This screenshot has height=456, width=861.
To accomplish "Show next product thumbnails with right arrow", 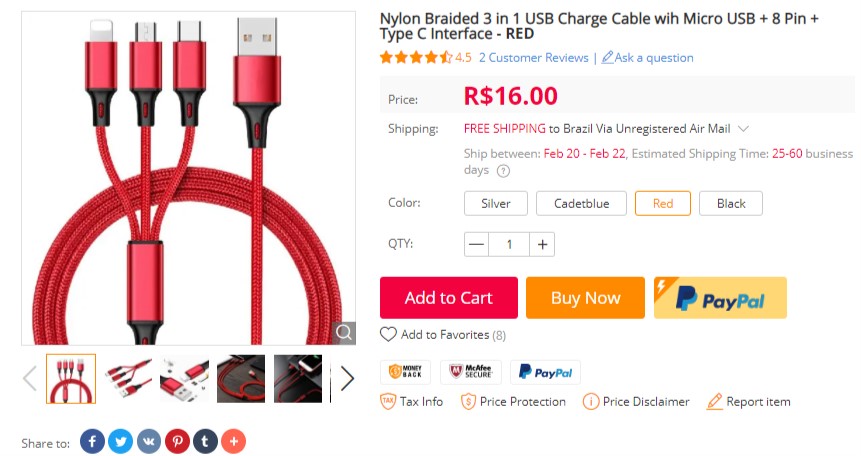I will (x=346, y=379).
